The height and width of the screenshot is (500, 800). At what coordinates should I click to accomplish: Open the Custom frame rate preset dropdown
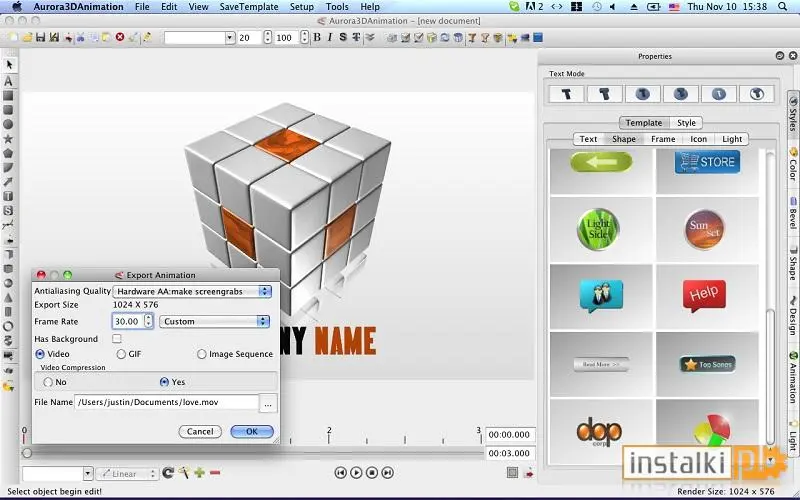point(214,321)
